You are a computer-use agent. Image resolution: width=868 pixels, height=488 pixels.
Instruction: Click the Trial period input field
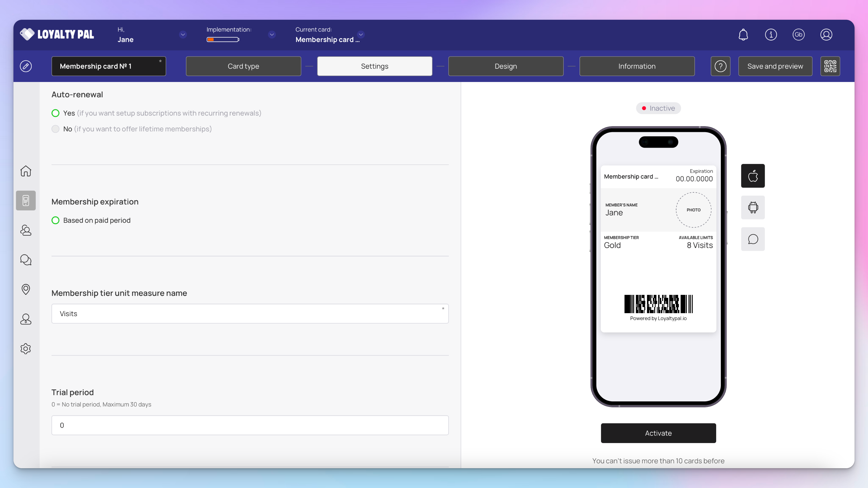[250, 425]
